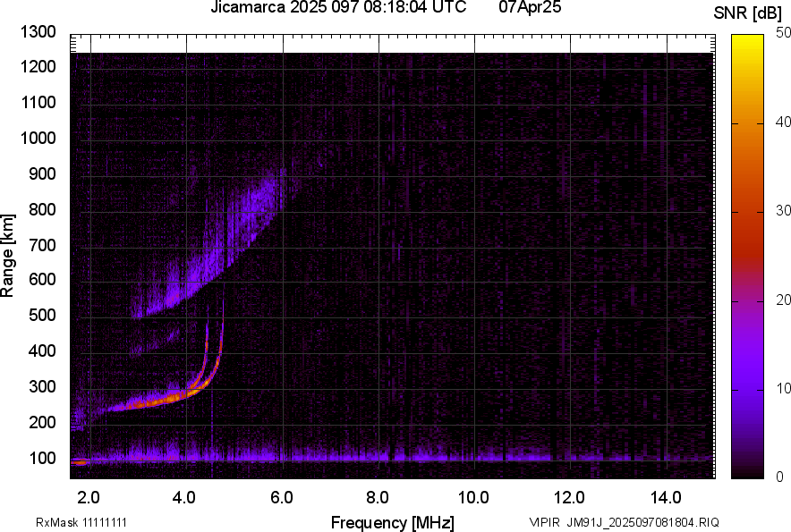This screenshot has width=791, height=532.
Task: Click the frequency tick label '12.0'
Action: 570,497
